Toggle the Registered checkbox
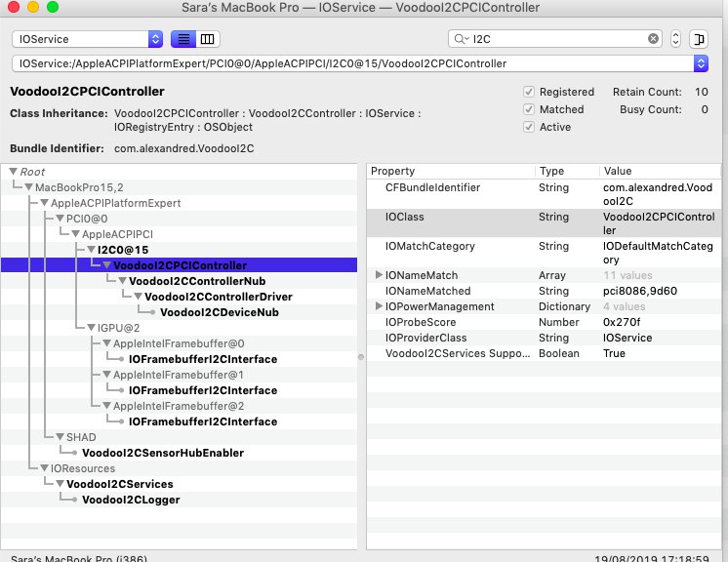This screenshot has width=728, height=562. tap(528, 92)
